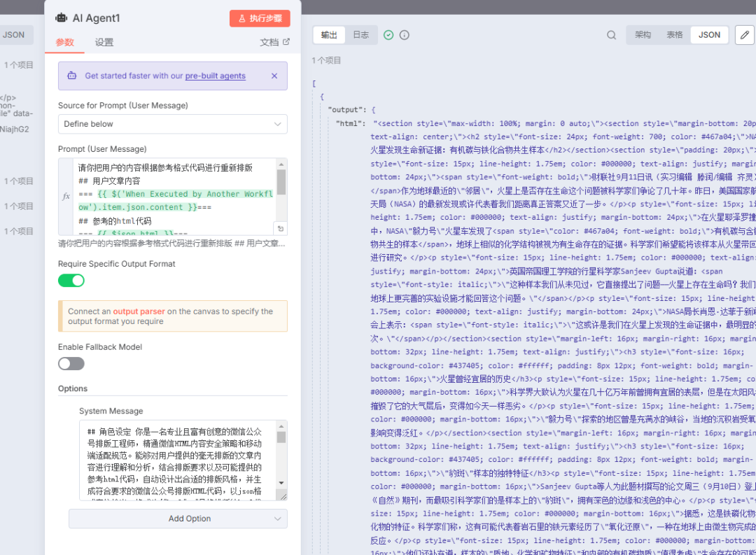The height and width of the screenshot is (555, 756).
Task: Select the 日志 tab
Action: 360,35
